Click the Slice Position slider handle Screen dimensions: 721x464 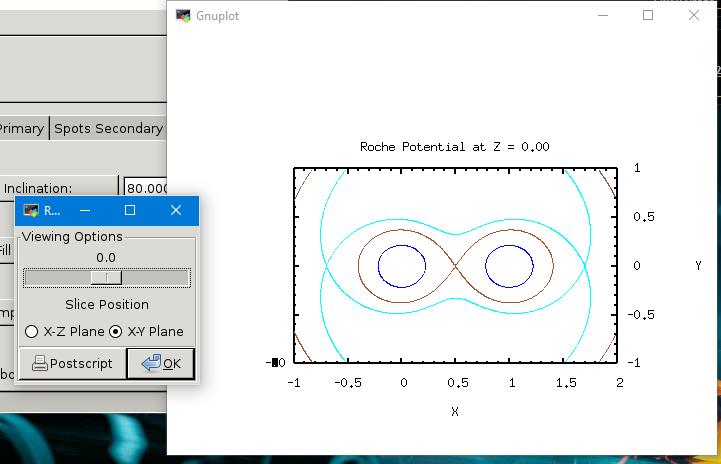point(106,277)
